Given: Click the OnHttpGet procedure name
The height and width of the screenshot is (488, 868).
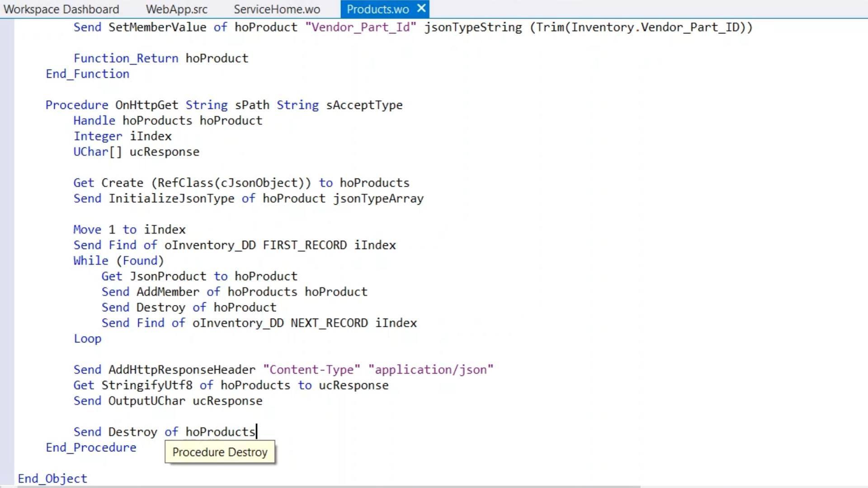Looking at the screenshot, I should [x=146, y=105].
